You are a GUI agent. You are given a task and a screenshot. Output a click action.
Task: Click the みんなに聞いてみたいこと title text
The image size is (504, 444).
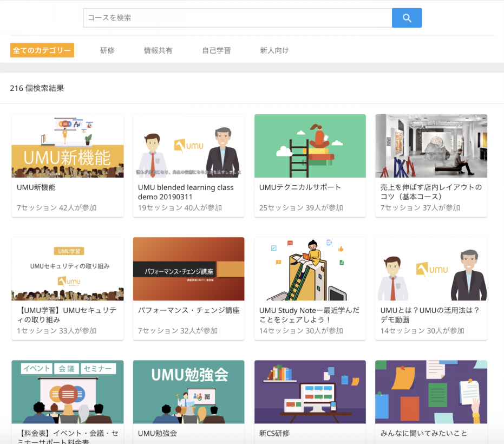[423, 433]
